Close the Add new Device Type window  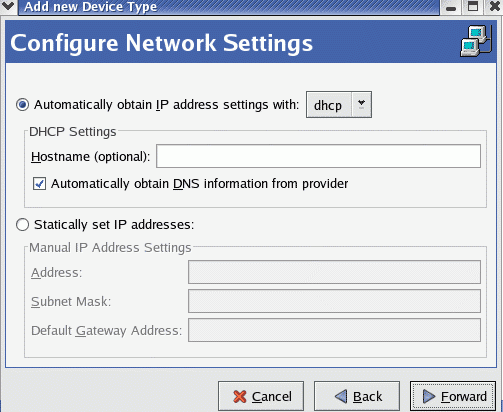click(495, 6)
